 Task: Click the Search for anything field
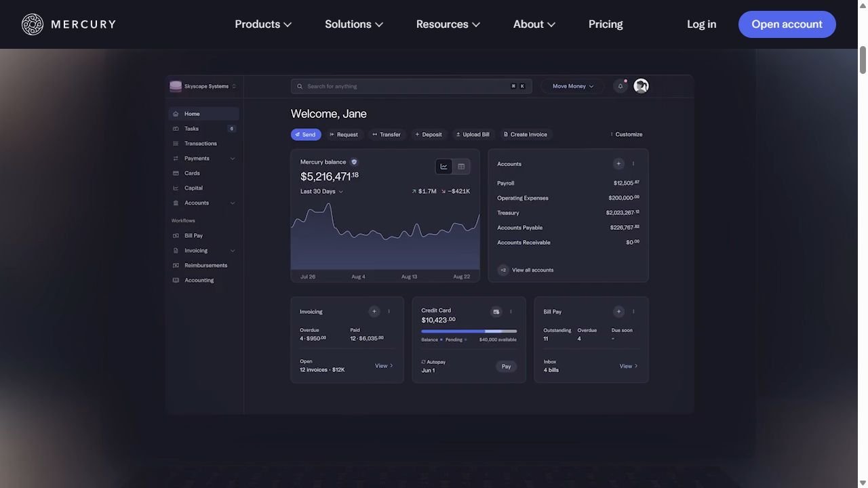pos(412,86)
